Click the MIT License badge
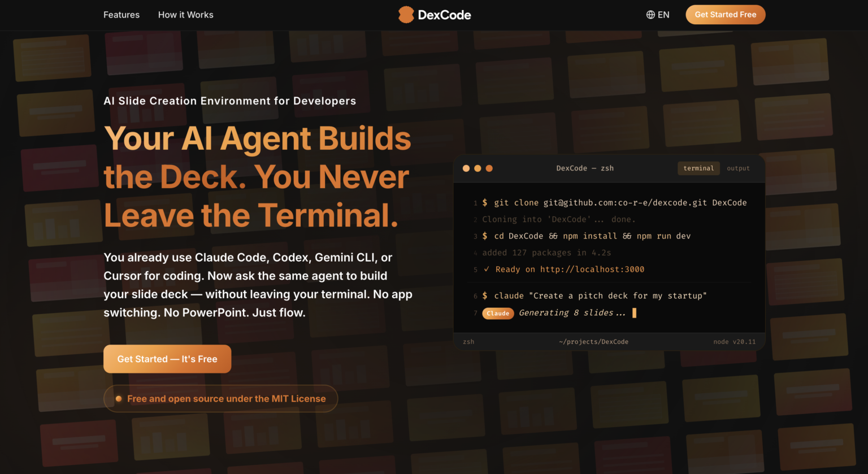 (x=220, y=398)
